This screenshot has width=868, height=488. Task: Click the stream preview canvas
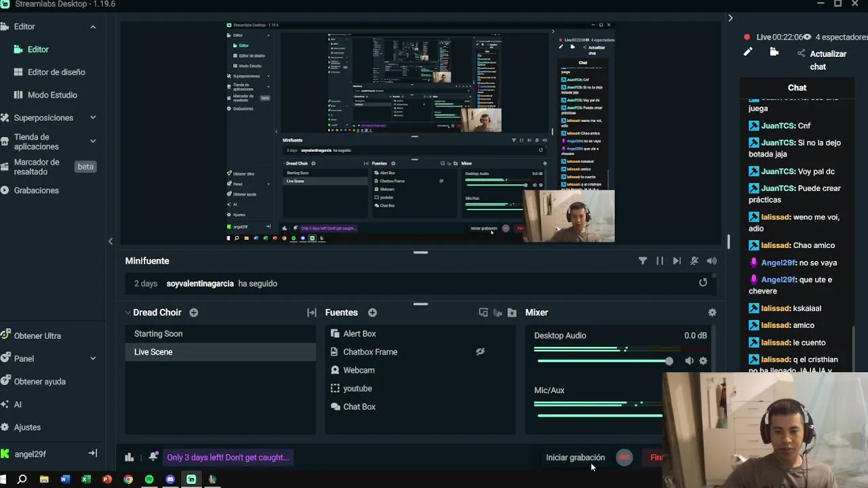(420, 132)
